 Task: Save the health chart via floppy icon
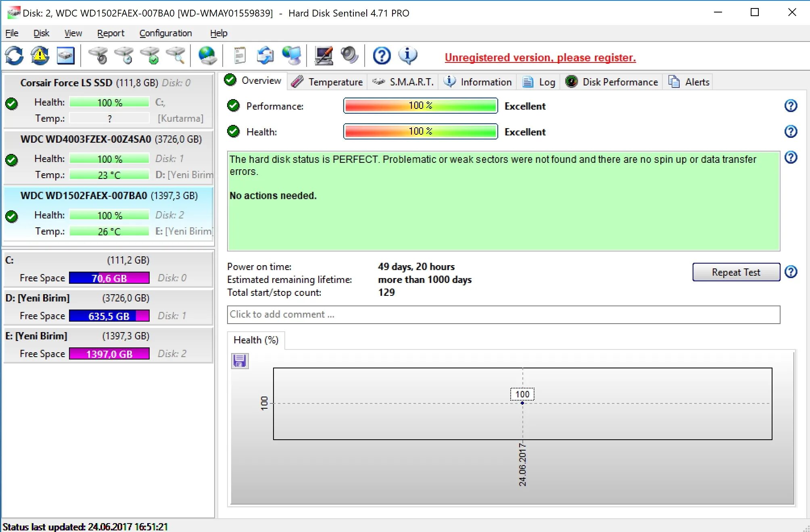pyautogui.click(x=240, y=361)
